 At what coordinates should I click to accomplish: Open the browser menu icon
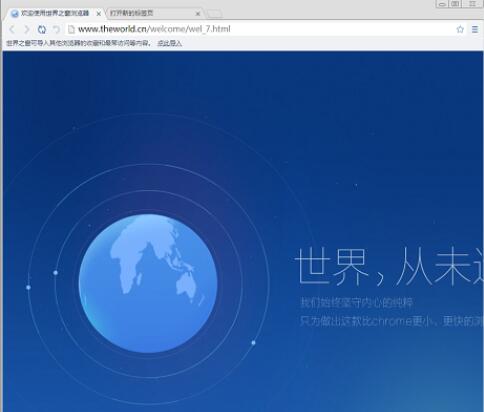pos(475,29)
